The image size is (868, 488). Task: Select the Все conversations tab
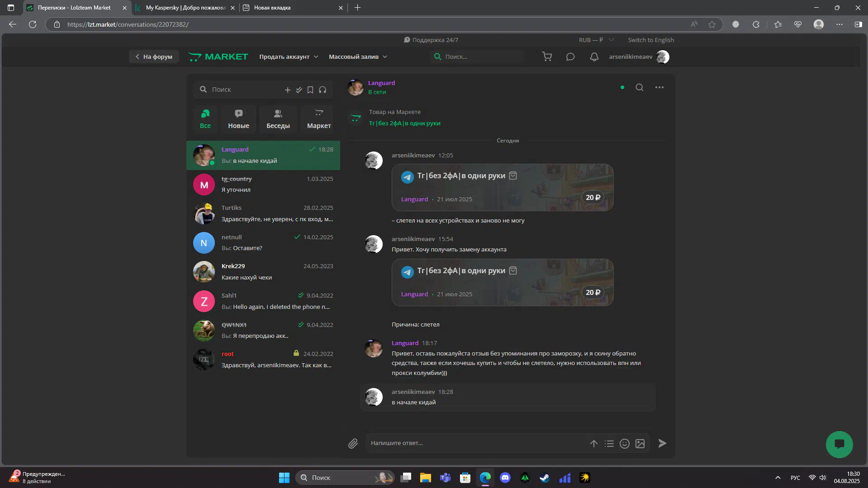205,119
